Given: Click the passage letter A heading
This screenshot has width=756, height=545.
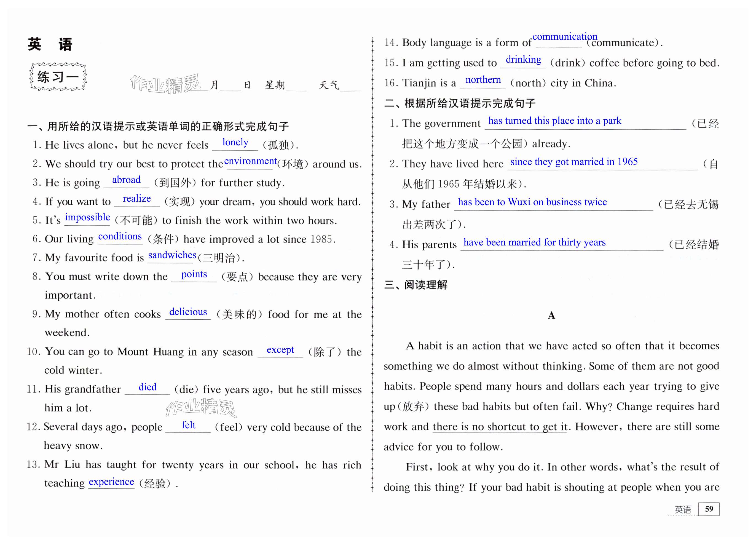Looking at the screenshot, I should click(551, 315).
